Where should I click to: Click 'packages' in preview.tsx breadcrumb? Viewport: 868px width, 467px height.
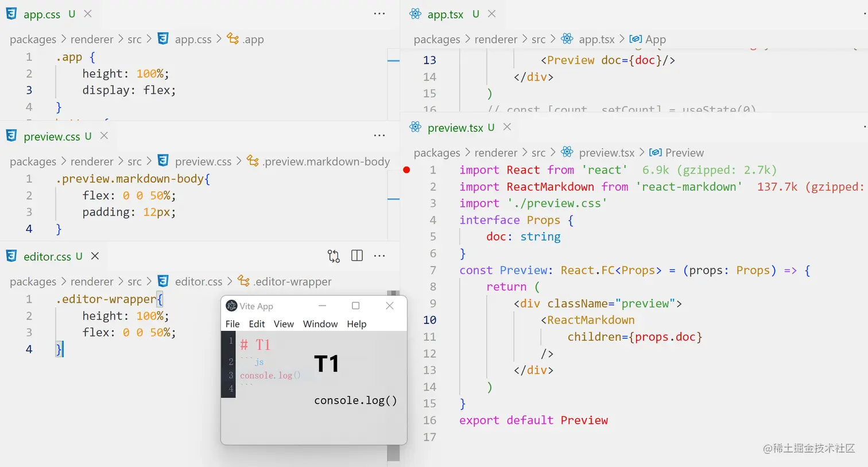click(x=437, y=153)
